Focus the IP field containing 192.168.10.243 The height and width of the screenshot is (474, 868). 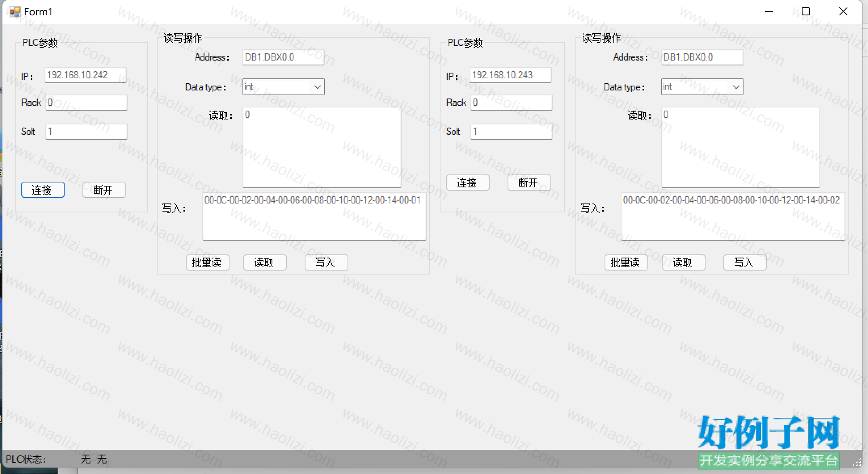[x=511, y=75]
